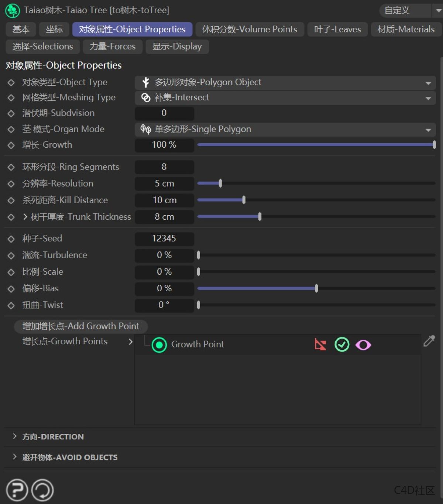The height and width of the screenshot is (504, 443).
Task: Click the Taiao Tree plugin icon
Action: (x=12, y=11)
